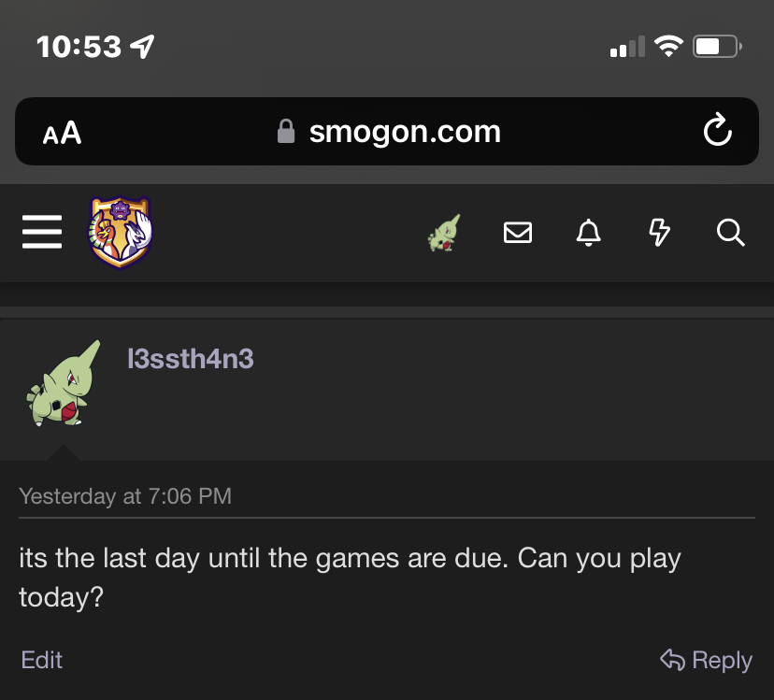Reply to the l3ssth4n3 message
The height and width of the screenshot is (700, 774).
706,661
